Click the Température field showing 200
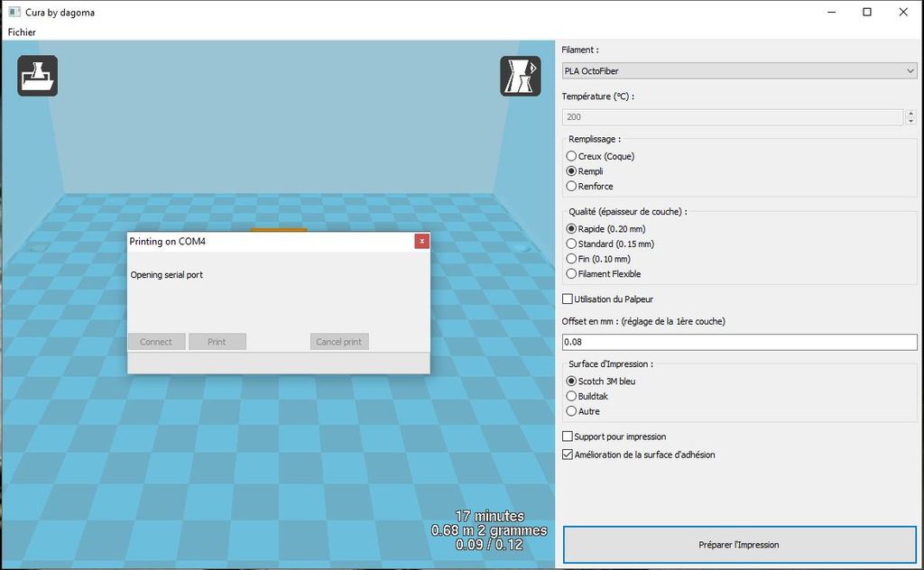Image resolution: width=924 pixels, height=570 pixels. pos(733,117)
